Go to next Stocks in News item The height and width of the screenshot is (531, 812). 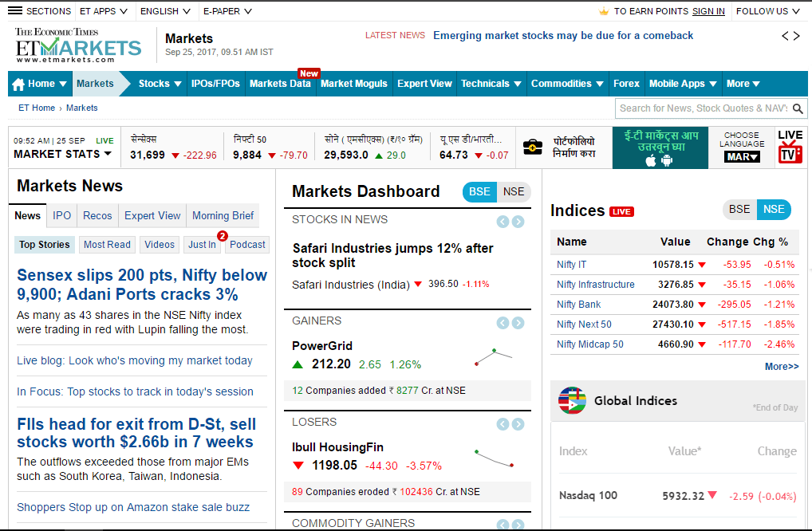tap(518, 222)
